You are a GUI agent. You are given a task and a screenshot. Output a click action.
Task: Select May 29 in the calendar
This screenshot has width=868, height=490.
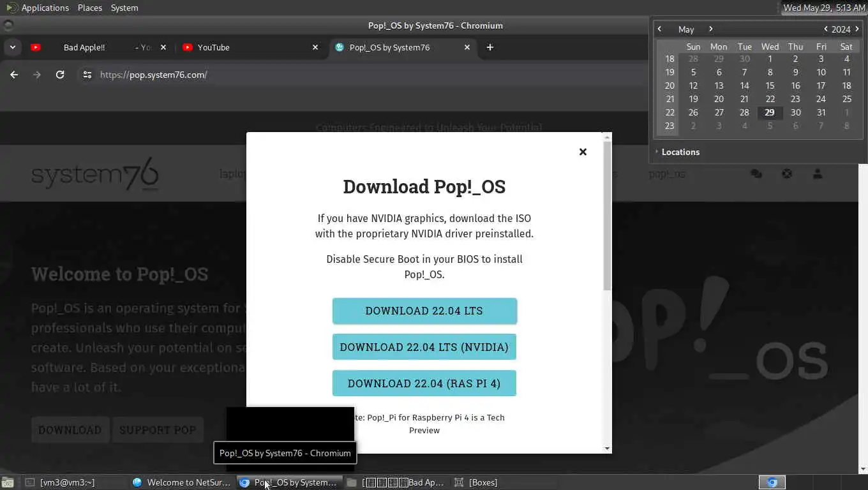(x=770, y=112)
